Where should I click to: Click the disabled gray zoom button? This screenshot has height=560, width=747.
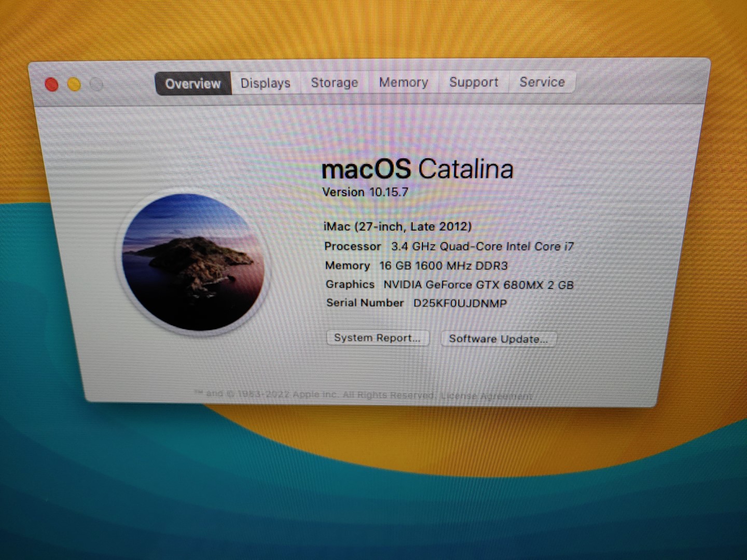[96, 84]
